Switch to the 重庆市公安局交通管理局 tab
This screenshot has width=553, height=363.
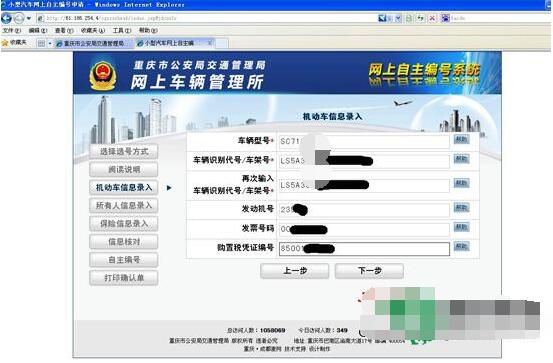pyautogui.click(x=93, y=43)
